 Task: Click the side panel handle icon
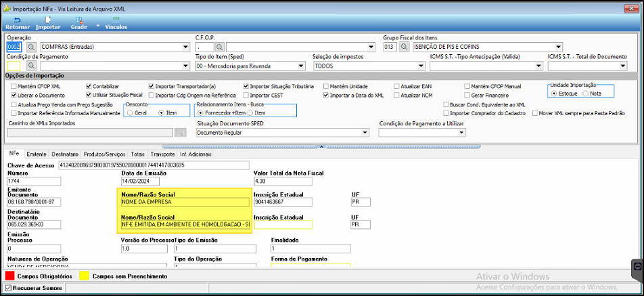click(x=637, y=266)
